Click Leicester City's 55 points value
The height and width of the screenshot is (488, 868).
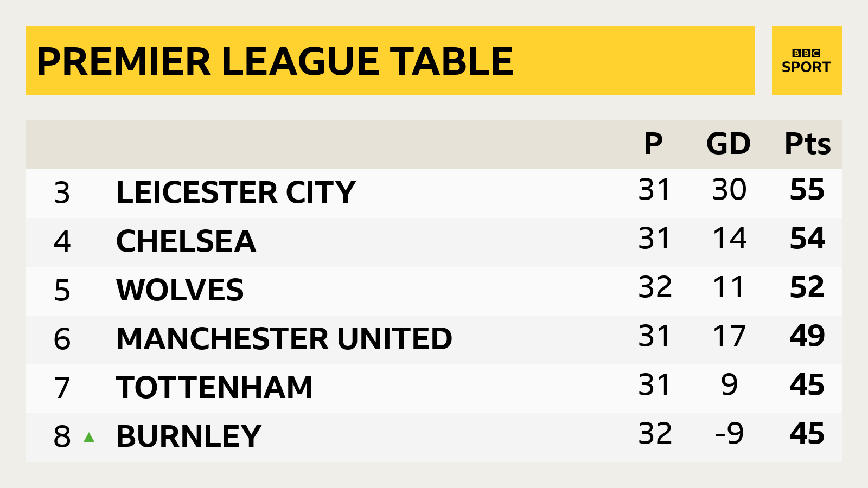807,190
